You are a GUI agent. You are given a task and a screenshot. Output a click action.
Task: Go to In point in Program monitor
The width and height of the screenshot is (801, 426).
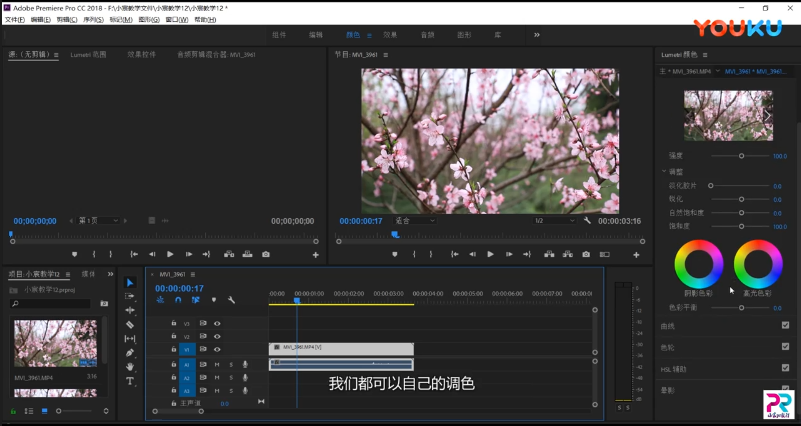tap(455, 254)
